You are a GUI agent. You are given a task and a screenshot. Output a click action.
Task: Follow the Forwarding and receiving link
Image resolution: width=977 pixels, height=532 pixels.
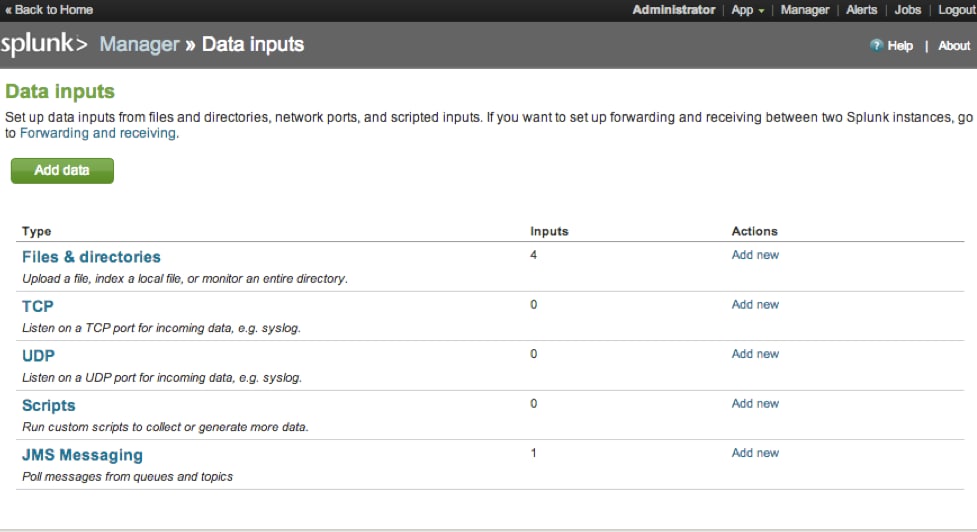pyautogui.click(x=98, y=133)
